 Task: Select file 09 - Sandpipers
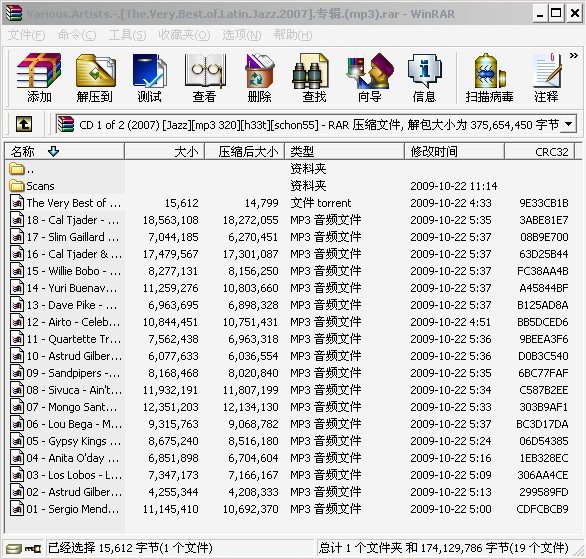pyautogui.click(x=73, y=373)
